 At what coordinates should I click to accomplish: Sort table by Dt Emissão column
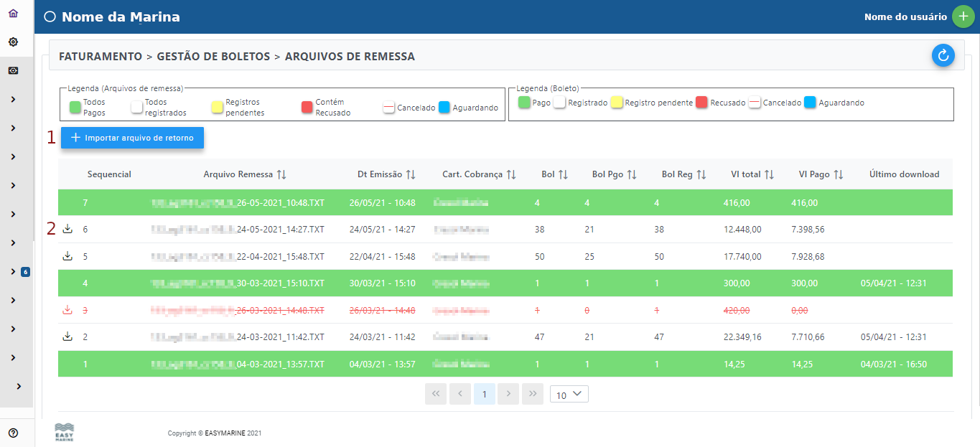[411, 174]
